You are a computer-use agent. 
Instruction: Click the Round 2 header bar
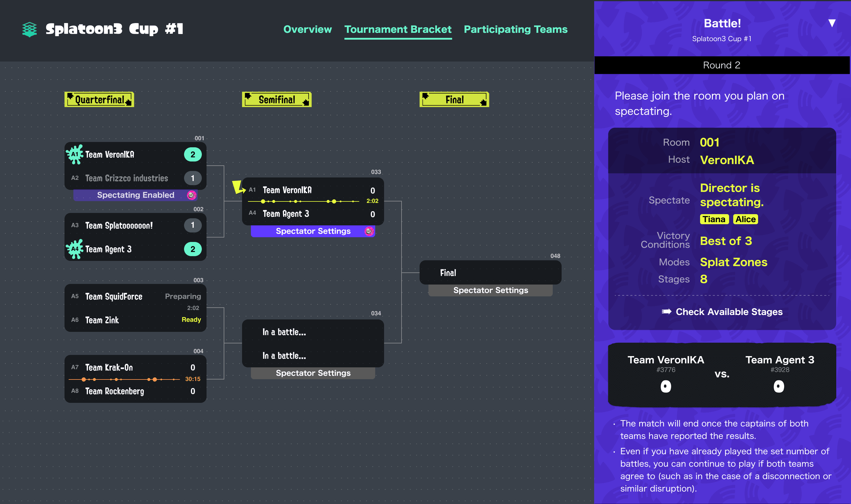pyautogui.click(x=722, y=65)
